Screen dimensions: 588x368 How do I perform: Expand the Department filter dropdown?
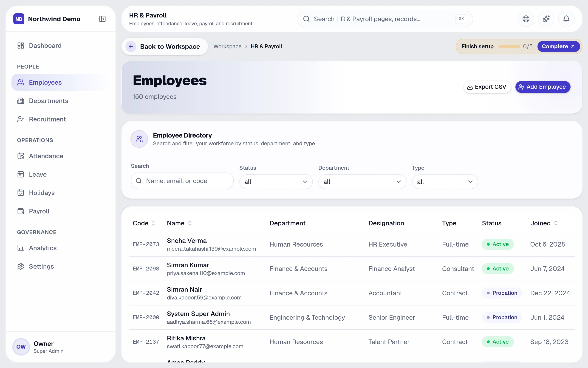tap(362, 182)
